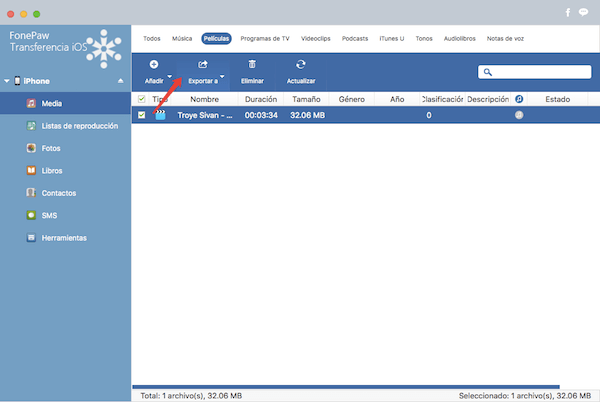Click the Contactos sidebar icon
Screen dimensions: 600x402
point(31,193)
